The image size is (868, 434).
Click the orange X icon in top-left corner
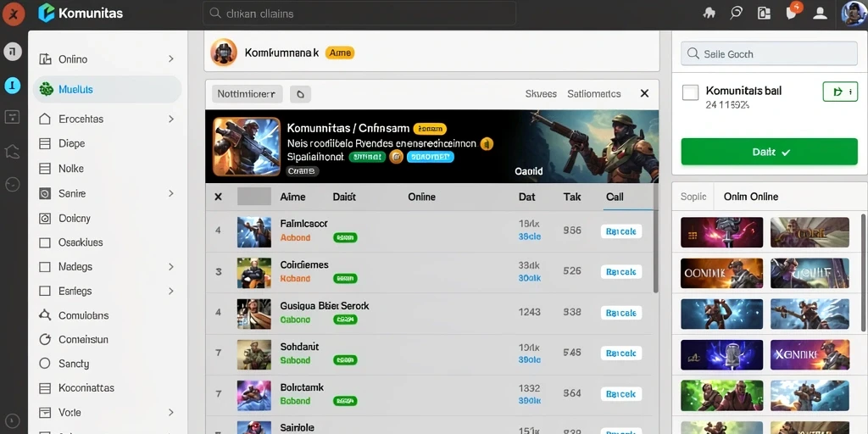click(x=12, y=14)
